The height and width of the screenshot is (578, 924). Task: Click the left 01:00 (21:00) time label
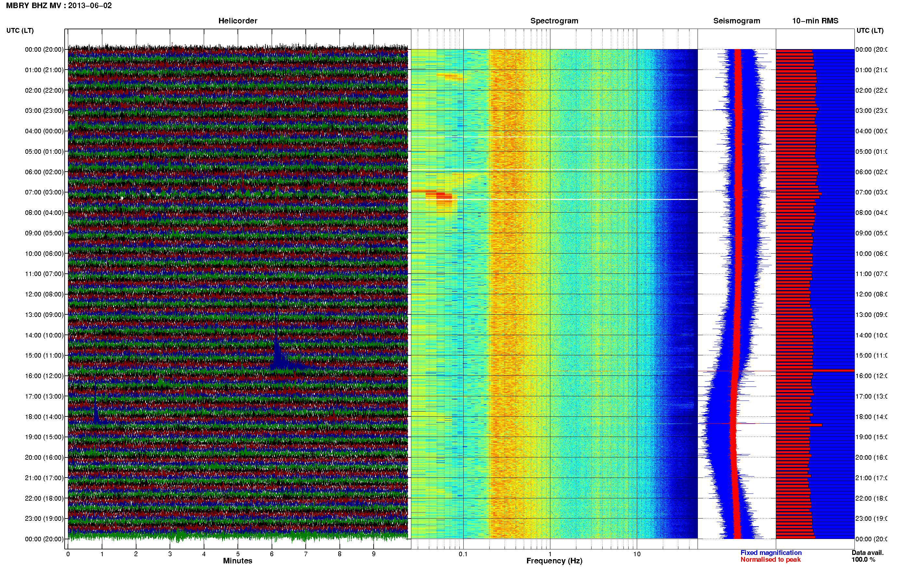click(x=44, y=70)
